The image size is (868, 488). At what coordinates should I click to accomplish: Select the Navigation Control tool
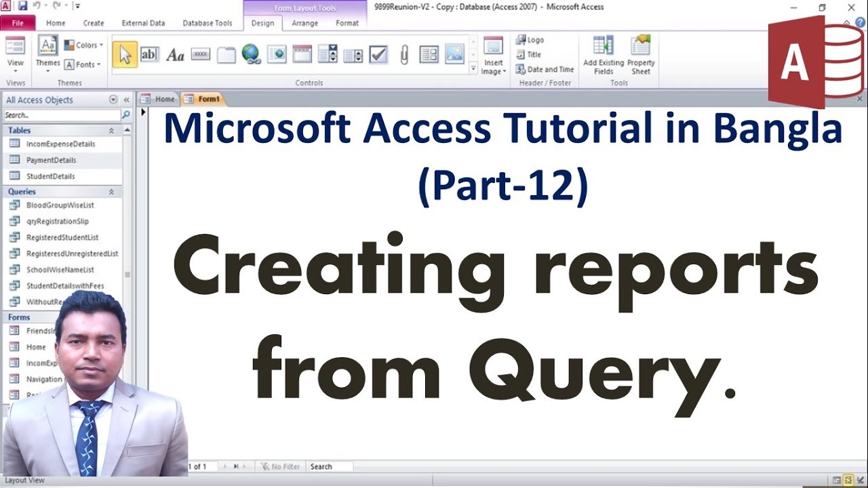tap(302, 54)
